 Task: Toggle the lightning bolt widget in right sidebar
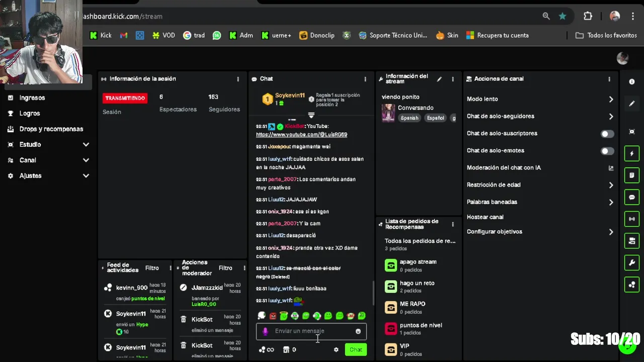pos(632,153)
